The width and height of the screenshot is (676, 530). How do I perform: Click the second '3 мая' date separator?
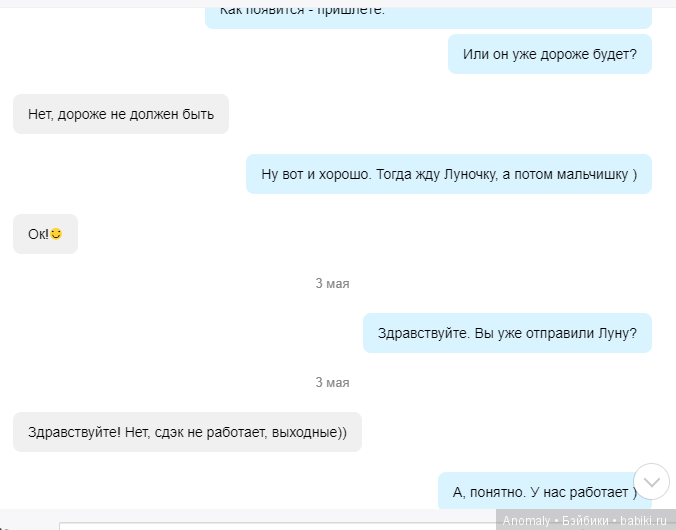point(332,382)
